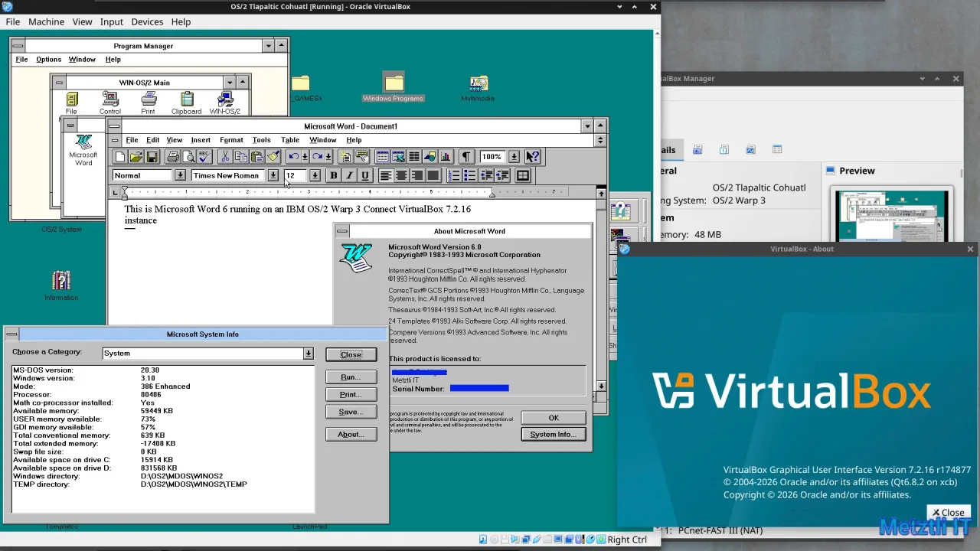Click the Redo arrow icon in Word
This screenshot has height=551, width=980.
coord(317,157)
